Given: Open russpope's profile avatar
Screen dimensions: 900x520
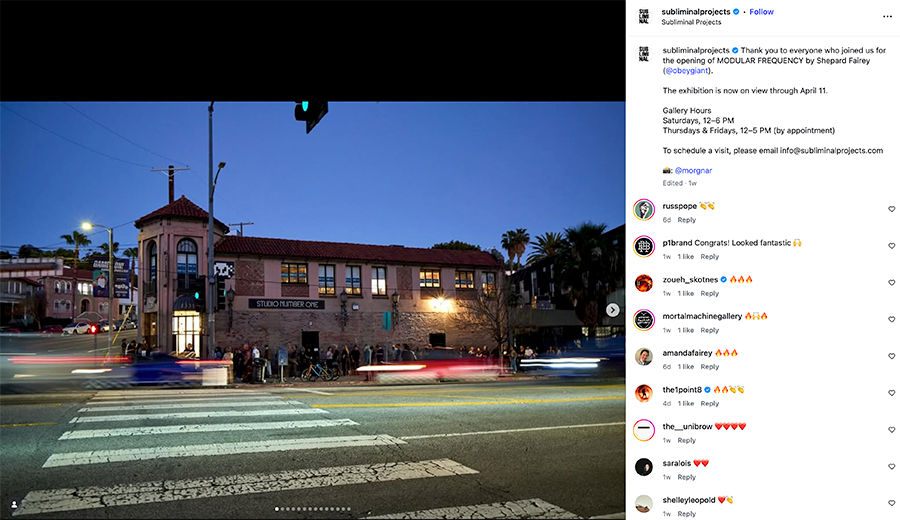Looking at the screenshot, I should pos(643,210).
